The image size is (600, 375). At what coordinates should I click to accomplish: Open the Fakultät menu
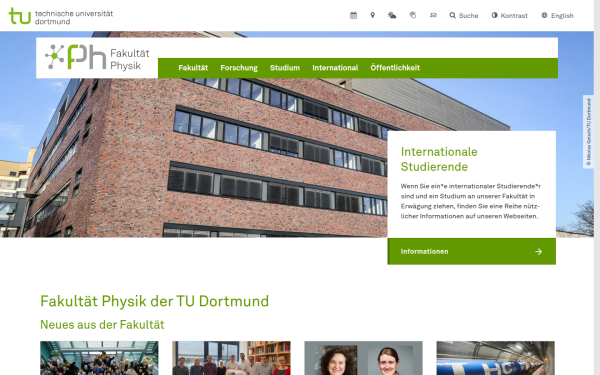[x=193, y=68]
